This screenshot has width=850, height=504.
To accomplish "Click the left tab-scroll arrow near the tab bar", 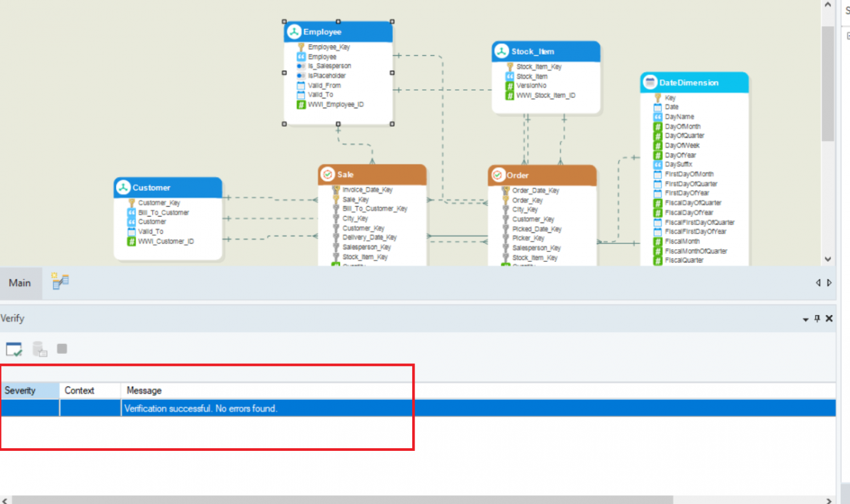I will [x=818, y=282].
